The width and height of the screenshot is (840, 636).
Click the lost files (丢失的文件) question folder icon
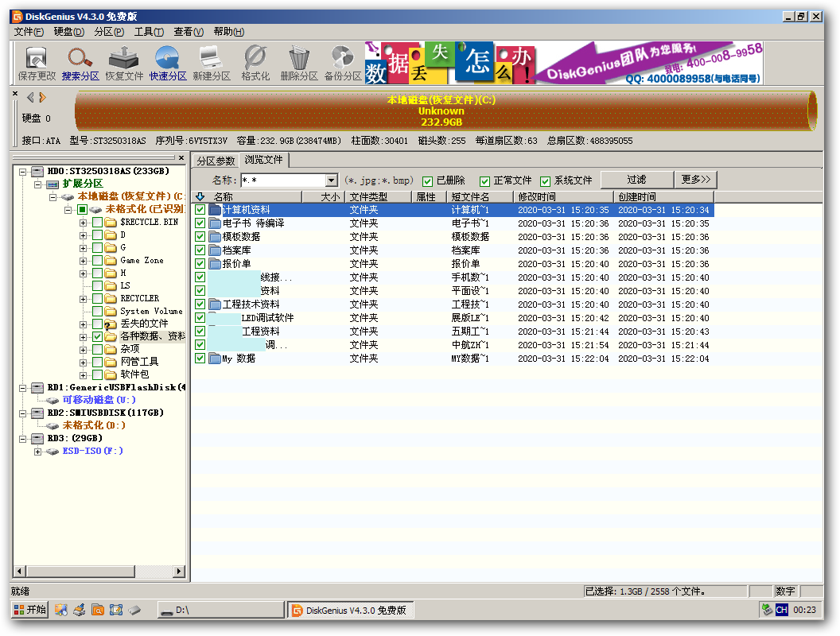111,324
